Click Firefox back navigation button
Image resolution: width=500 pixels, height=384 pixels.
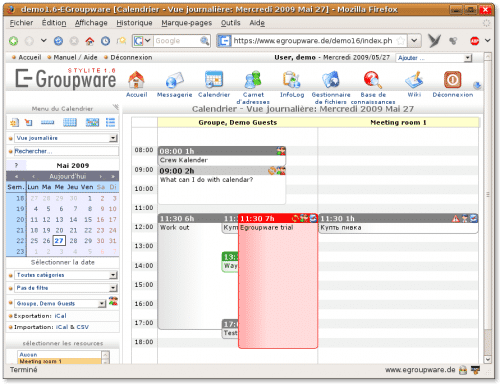[13, 41]
